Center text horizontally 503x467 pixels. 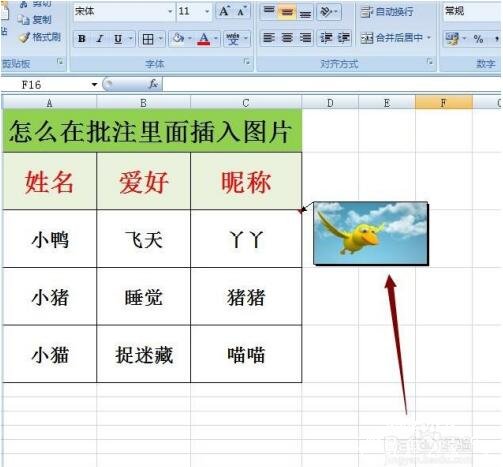(287, 38)
